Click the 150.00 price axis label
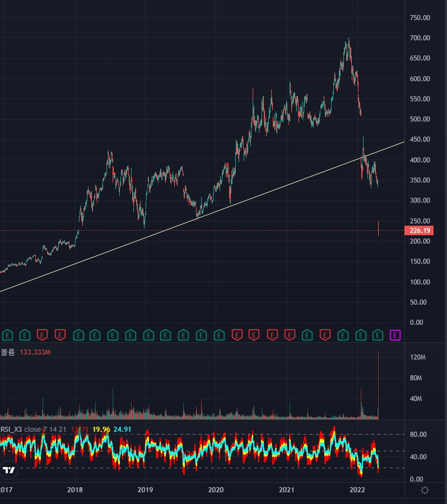This screenshot has height=504, width=447. point(420,262)
